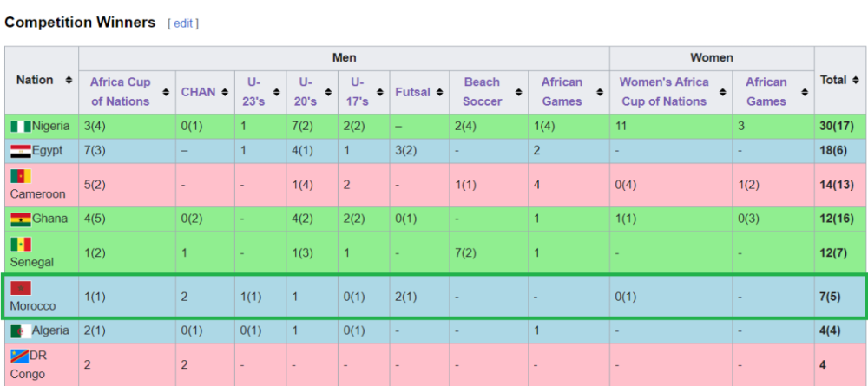Open the edit link for Competition Winners
Image resolution: width=868 pixels, height=386 pixels.
[183, 23]
